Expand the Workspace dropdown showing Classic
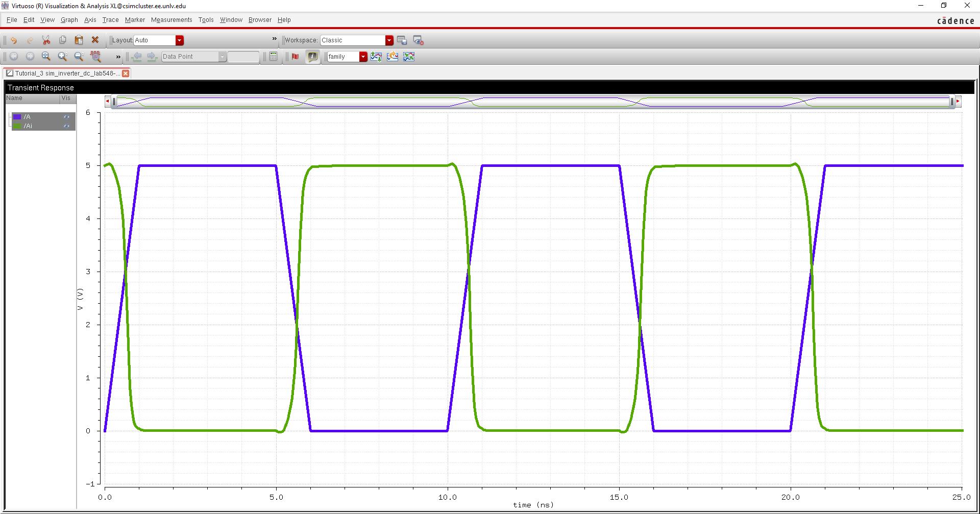 389,40
